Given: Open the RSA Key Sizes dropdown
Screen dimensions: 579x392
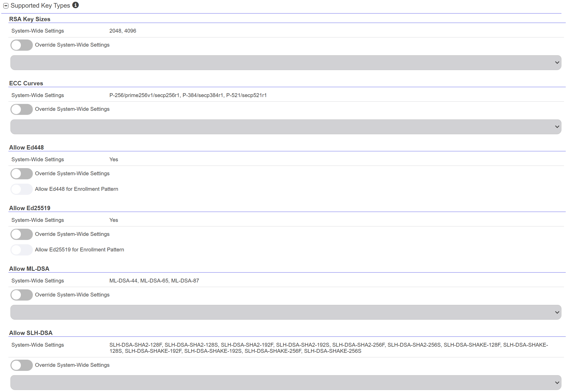Looking at the screenshot, I should click(x=286, y=63).
